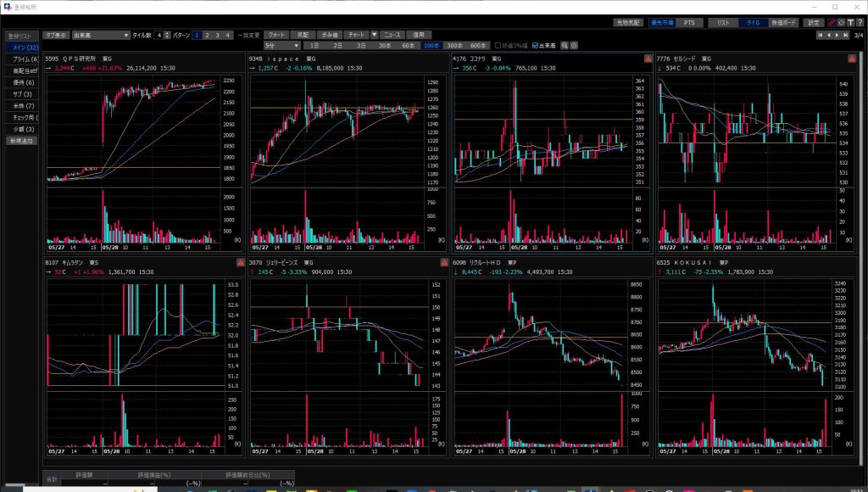Set chart range to 300本
868x492 pixels.
tap(454, 46)
